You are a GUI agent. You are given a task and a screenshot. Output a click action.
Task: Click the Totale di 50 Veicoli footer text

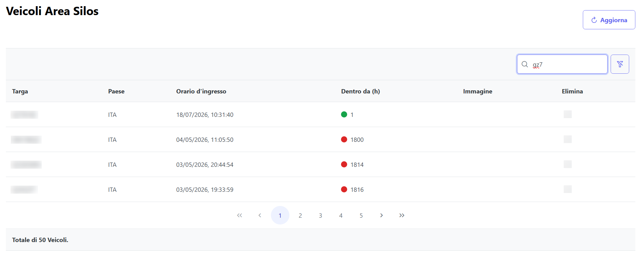pyautogui.click(x=40, y=240)
